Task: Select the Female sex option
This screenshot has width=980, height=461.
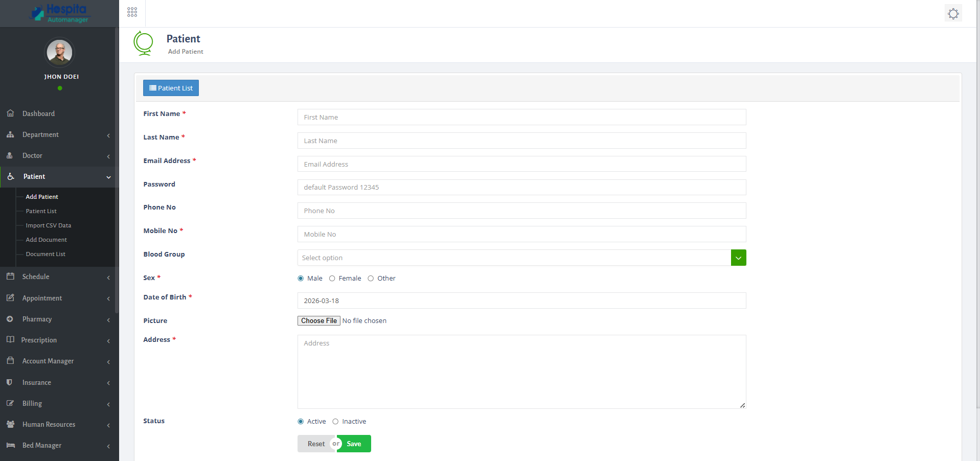Action: [332, 278]
